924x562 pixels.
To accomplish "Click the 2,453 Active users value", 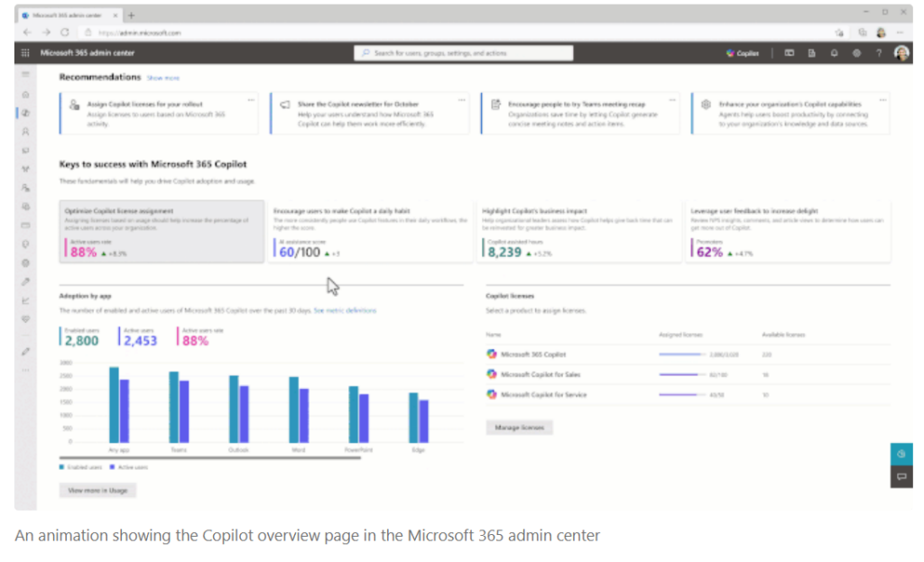I will pyautogui.click(x=140, y=341).
